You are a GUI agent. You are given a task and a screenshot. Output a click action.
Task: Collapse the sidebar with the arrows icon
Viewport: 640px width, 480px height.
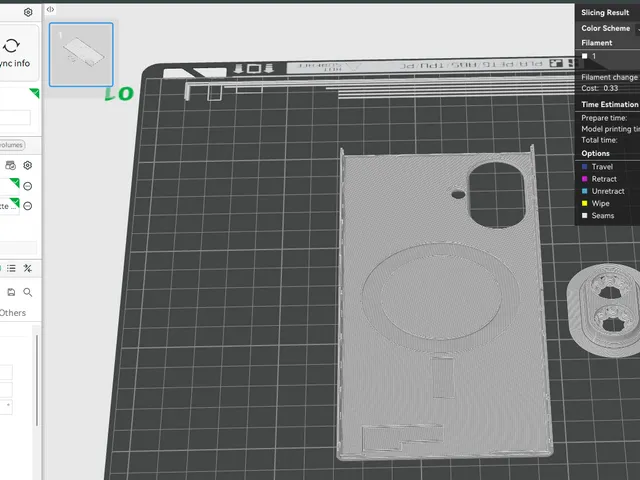(50, 9)
